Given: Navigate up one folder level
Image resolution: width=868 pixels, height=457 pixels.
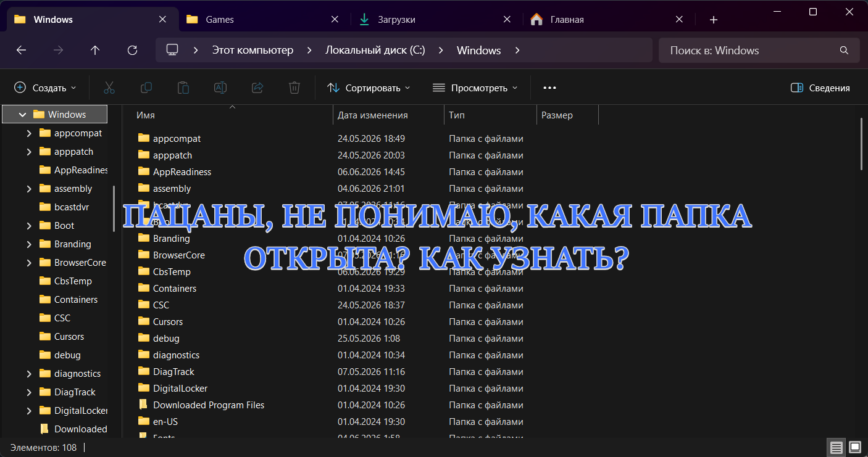Looking at the screenshot, I should (x=95, y=51).
